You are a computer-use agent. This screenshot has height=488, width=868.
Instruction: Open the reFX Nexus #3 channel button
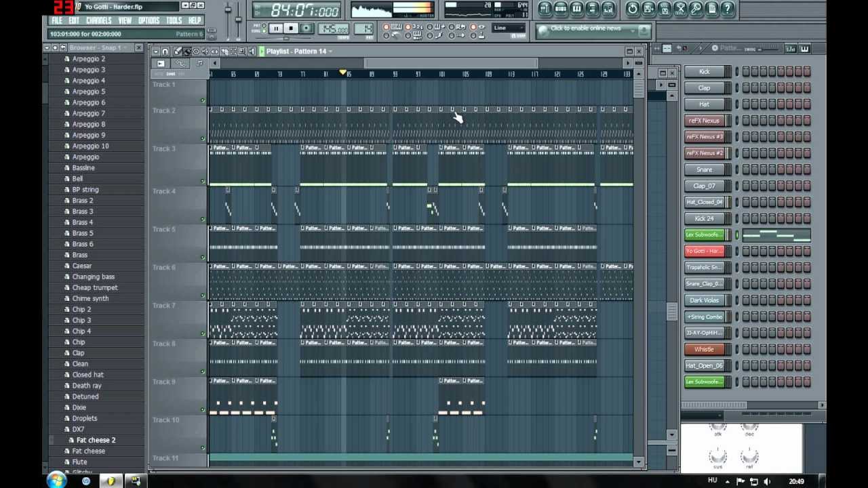(704, 137)
